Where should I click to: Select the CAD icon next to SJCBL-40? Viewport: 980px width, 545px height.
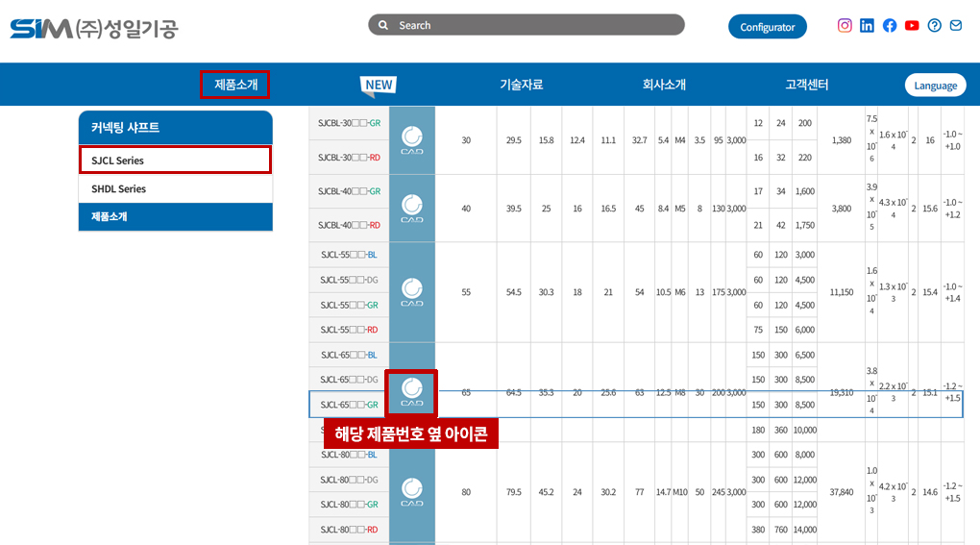click(x=411, y=209)
